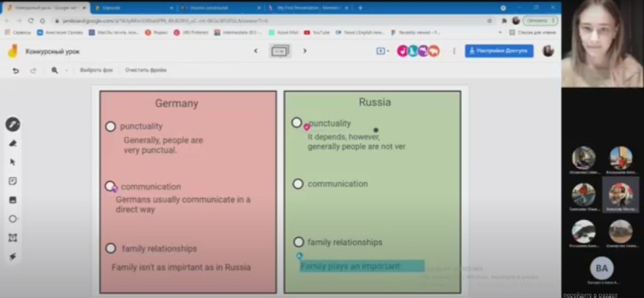The width and height of the screenshot is (644, 298).
Task: Click the BA participant avatar
Action: pyautogui.click(x=601, y=268)
